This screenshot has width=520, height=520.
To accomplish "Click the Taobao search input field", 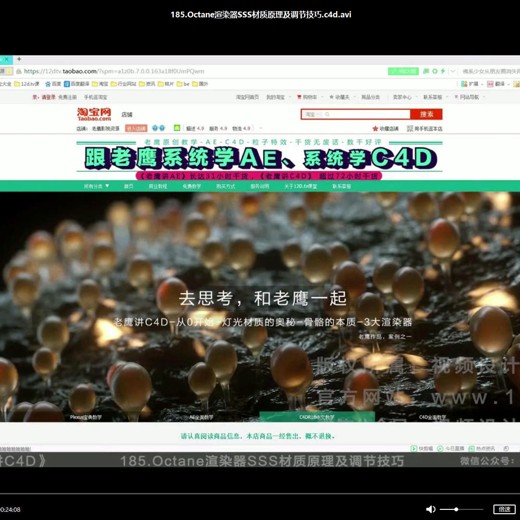I will (x=356, y=114).
